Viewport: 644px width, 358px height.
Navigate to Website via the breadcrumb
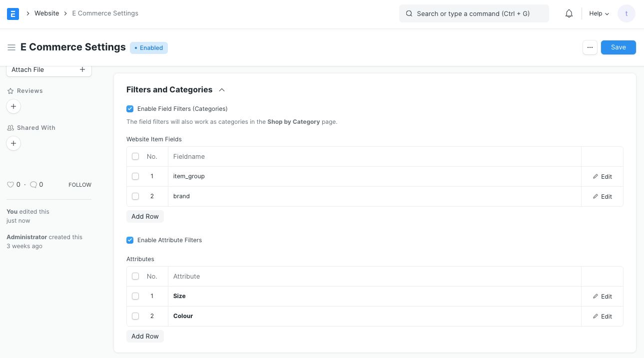[46, 13]
